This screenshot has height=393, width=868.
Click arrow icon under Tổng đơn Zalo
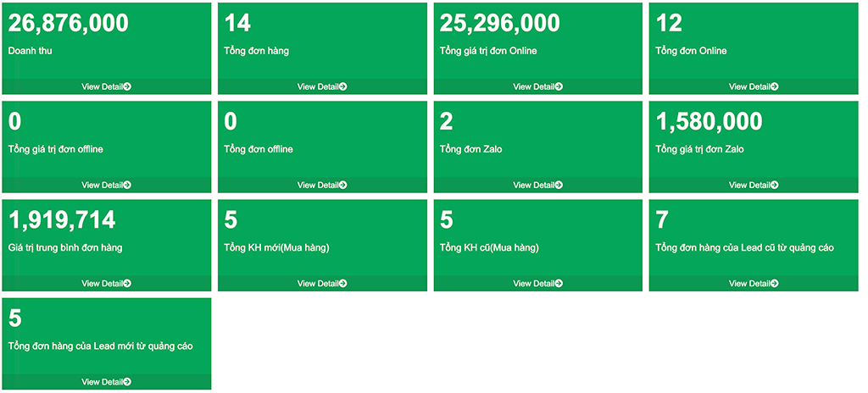tap(559, 185)
